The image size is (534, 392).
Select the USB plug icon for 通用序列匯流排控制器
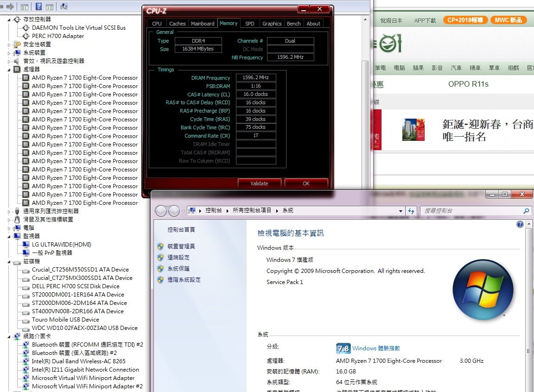click(17, 211)
